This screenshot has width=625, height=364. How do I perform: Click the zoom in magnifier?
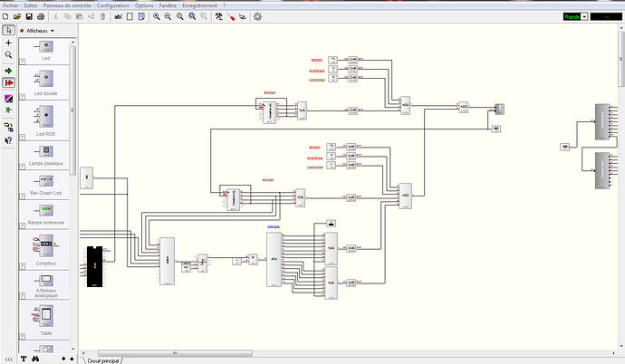pos(156,16)
